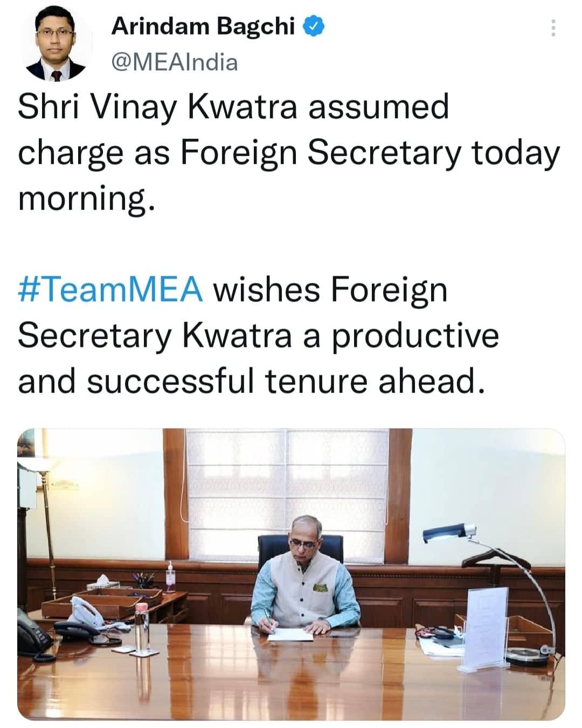This screenshot has width=582, height=728.
Task: Click the word 'morning.' in the tweet
Action: click(86, 199)
